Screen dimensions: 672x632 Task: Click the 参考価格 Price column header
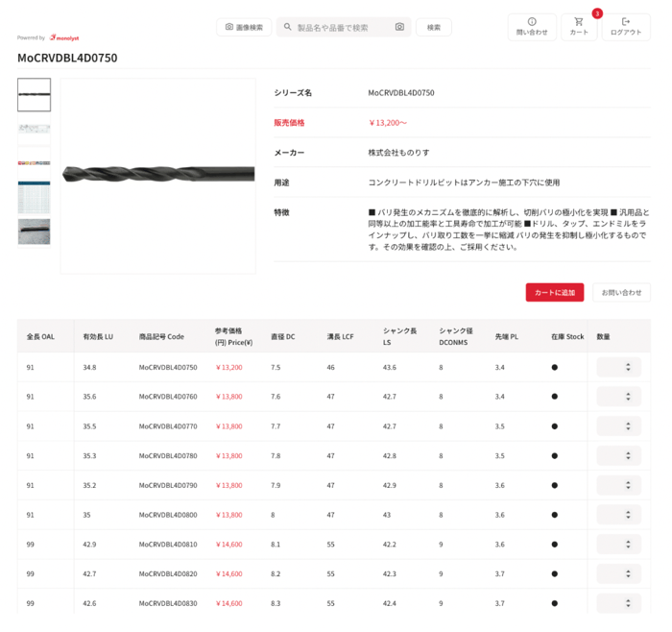tap(233, 336)
